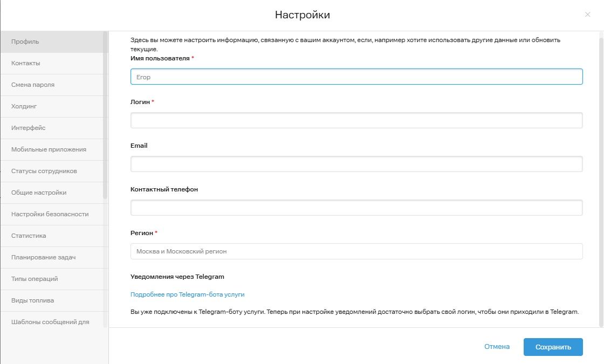Screen dimensions: 604x364
Task: Focus the Контактный телефон field
Action: pyautogui.click(x=356, y=208)
